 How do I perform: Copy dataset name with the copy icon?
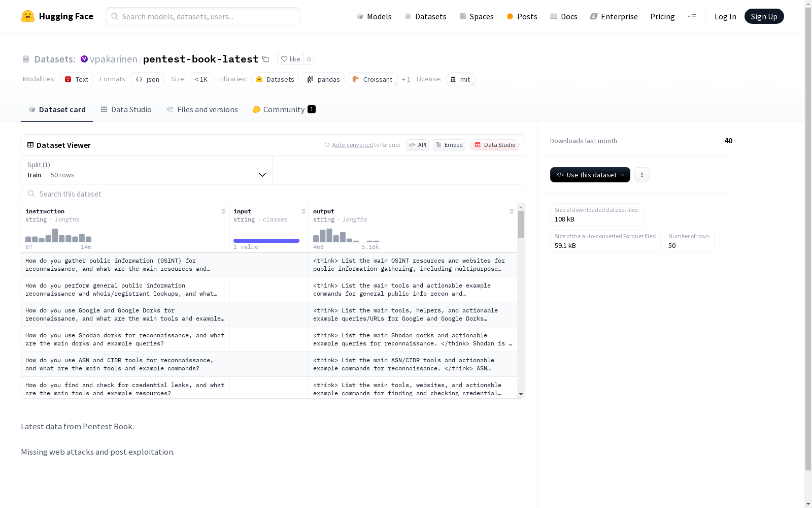[265, 59]
